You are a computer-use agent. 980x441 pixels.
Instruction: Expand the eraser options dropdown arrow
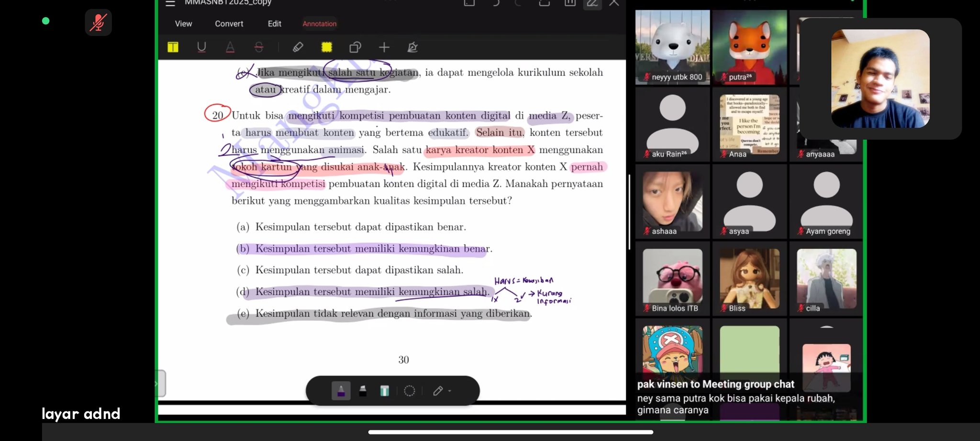(450, 391)
